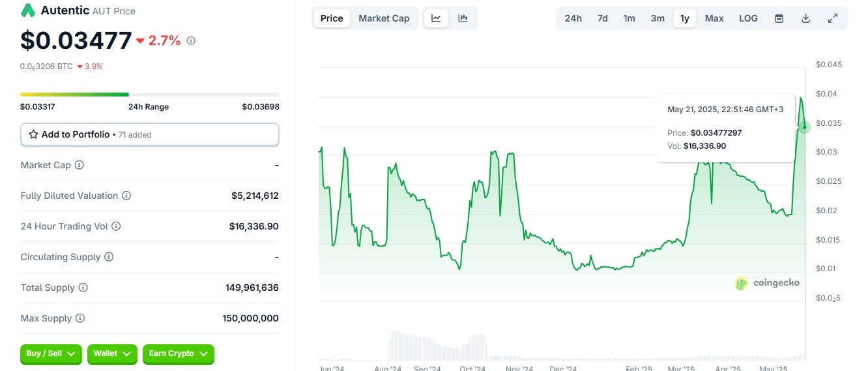The width and height of the screenshot is (868, 371).
Task: Click the info icon beside Fully Diluted Valuation
Action: (x=126, y=196)
